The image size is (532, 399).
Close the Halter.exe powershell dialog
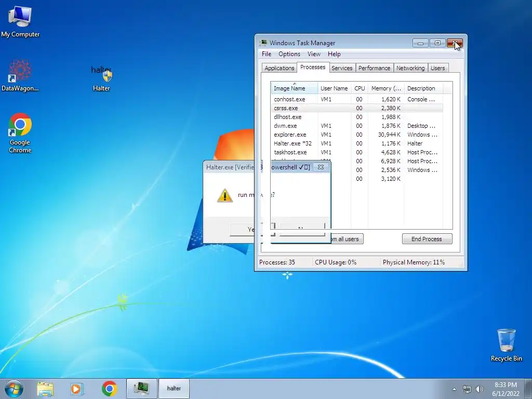[x=321, y=167]
